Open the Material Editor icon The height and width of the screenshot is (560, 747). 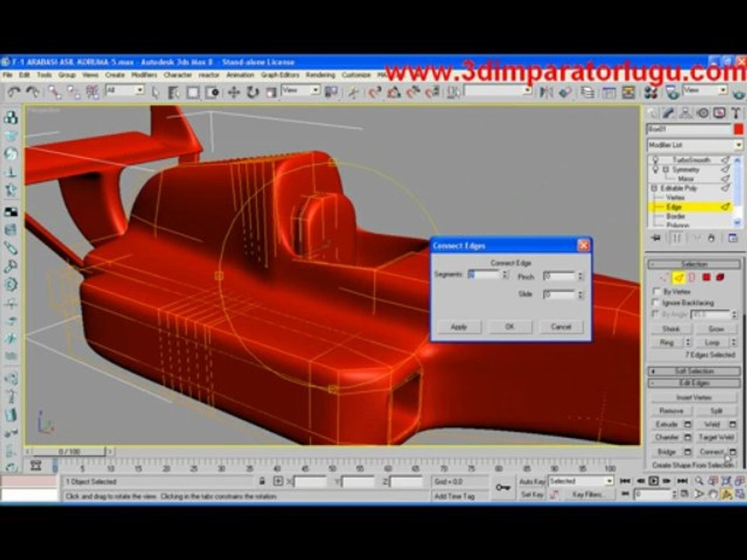pos(651,92)
